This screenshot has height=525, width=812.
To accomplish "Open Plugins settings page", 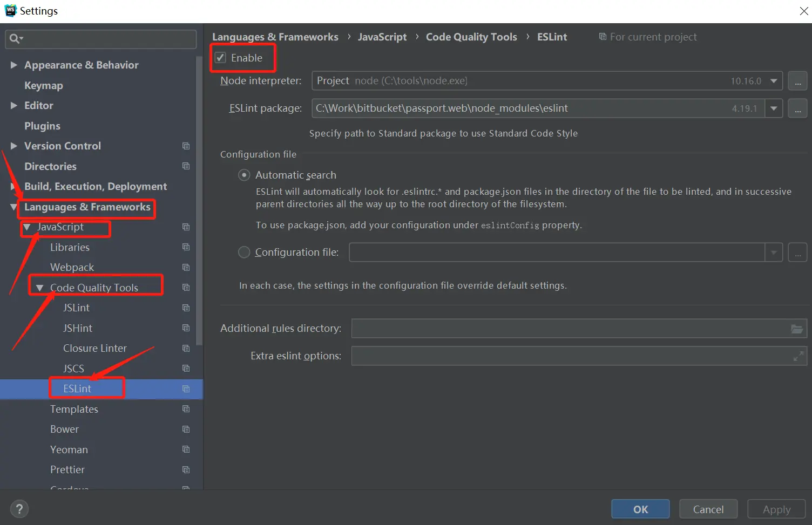I will pyautogui.click(x=42, y=126).
